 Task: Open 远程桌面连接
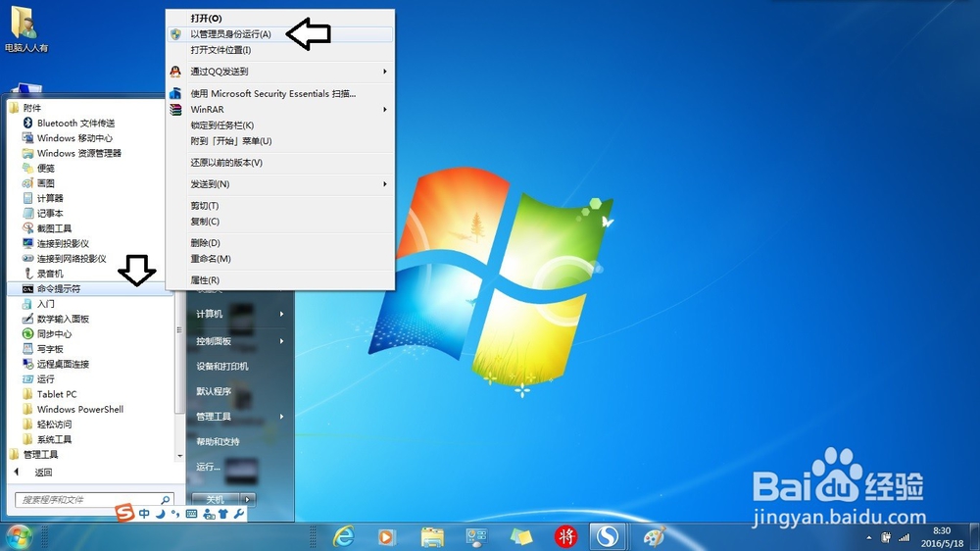56,364
